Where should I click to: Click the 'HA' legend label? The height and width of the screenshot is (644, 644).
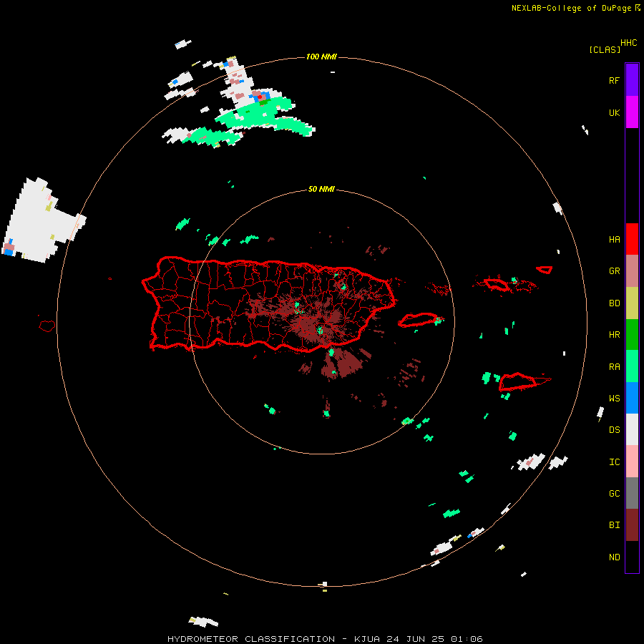tap(614, 240)
